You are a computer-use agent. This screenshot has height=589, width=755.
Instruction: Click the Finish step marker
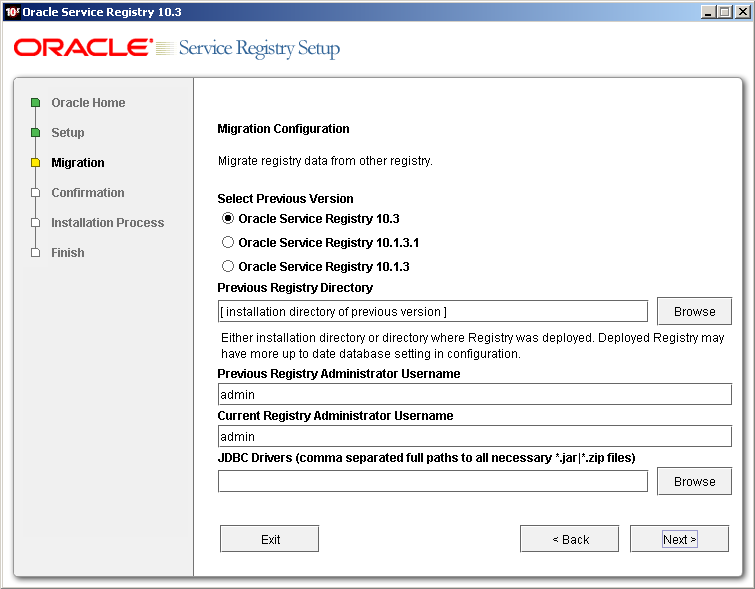(x=36, y=252)
